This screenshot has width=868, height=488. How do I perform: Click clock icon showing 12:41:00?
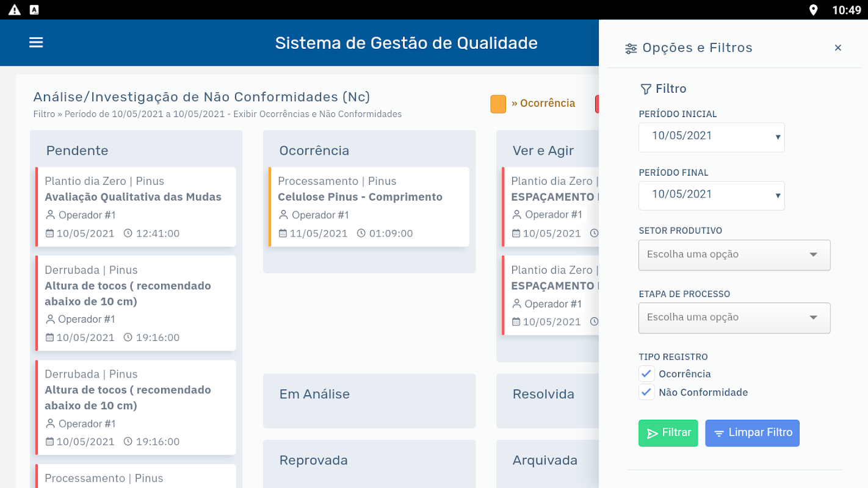[128, 233]
